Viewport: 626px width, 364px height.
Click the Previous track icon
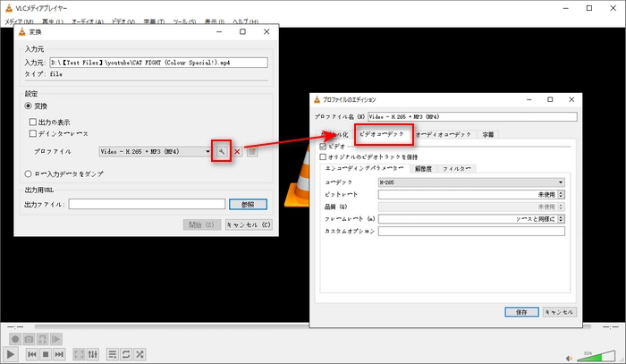click(32, 355)
